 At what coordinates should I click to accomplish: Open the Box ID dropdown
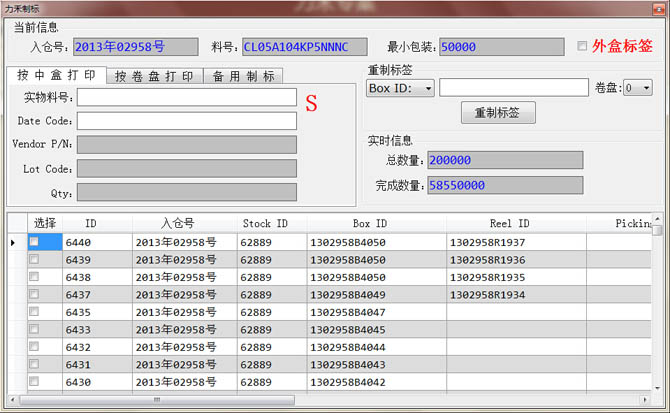point(400,88)
